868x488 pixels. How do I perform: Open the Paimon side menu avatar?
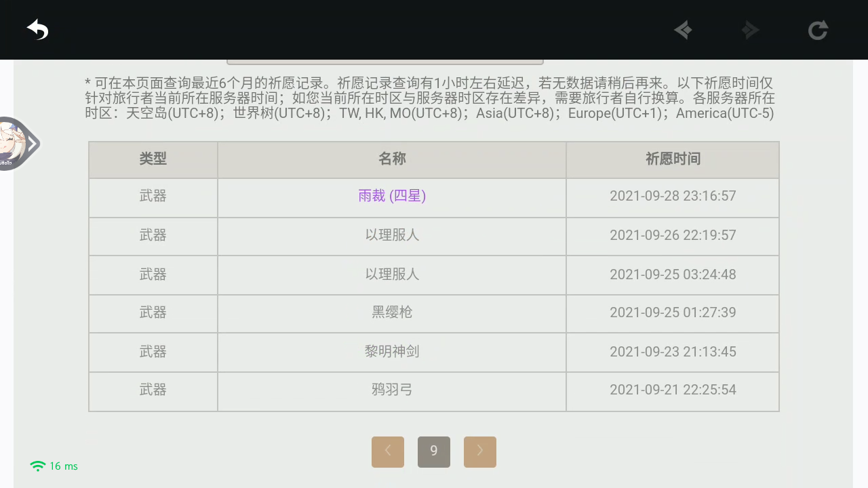point(18,144)
